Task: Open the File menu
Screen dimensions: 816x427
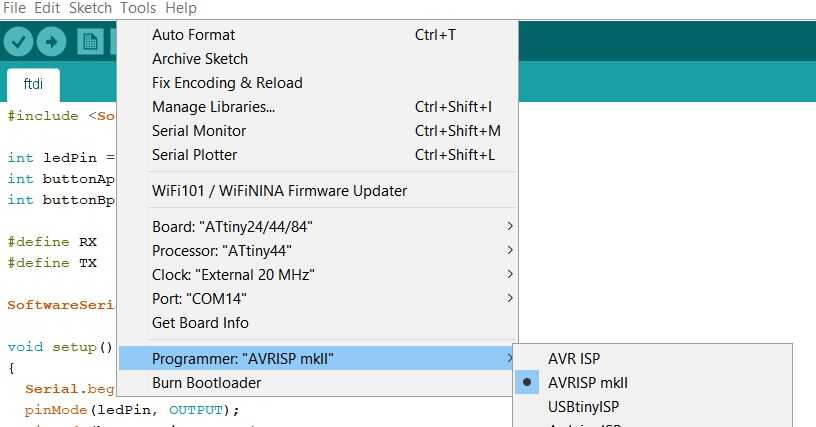Action: pyautogui.click(x=15, y=8)
